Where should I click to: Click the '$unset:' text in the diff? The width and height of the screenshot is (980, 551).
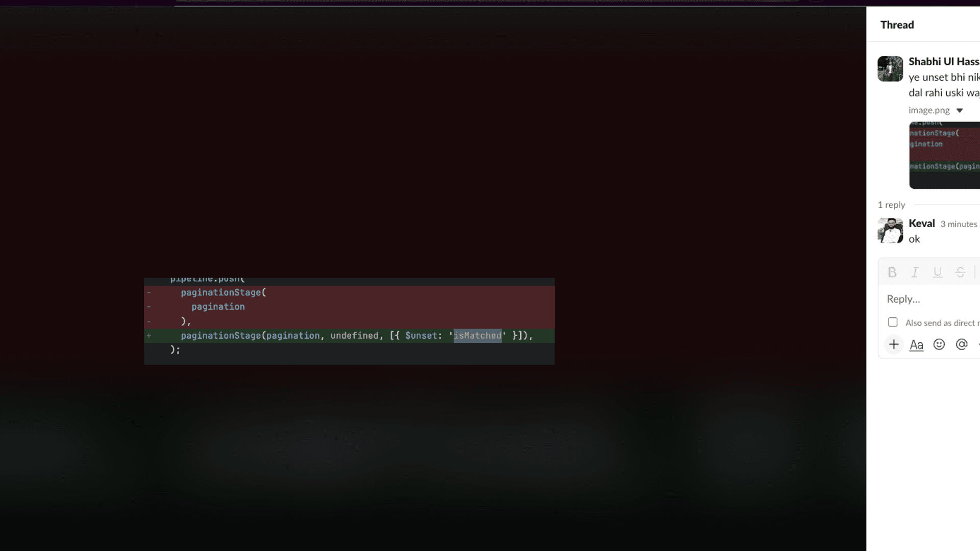(x=424, y=336)
